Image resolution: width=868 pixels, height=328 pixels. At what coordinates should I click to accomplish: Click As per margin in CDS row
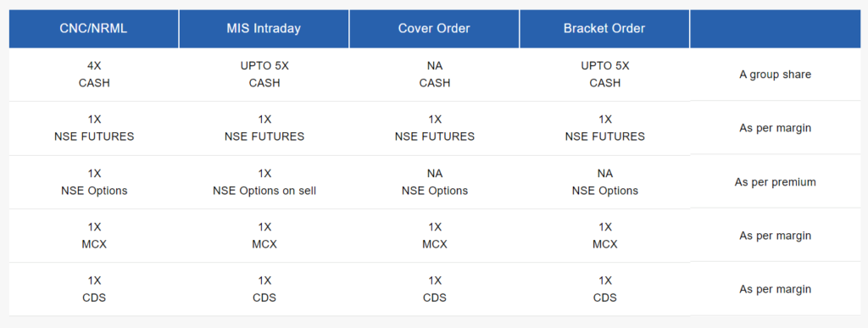coord(776,289)
